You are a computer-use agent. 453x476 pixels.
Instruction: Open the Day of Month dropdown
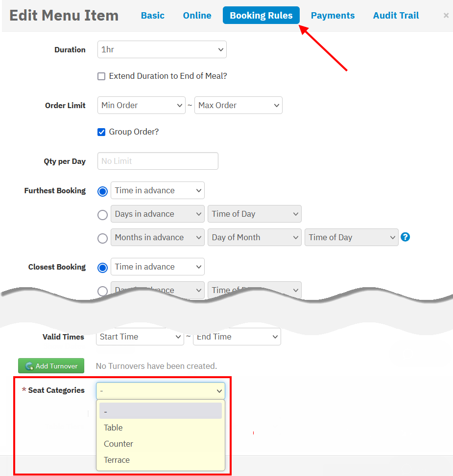click(x=254, y=237)
